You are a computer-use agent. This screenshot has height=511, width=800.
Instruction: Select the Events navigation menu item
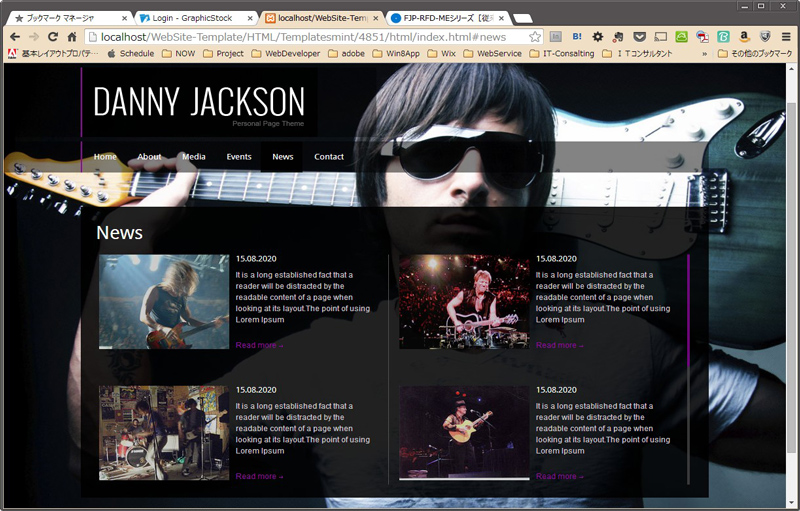(x=238, y=157)
